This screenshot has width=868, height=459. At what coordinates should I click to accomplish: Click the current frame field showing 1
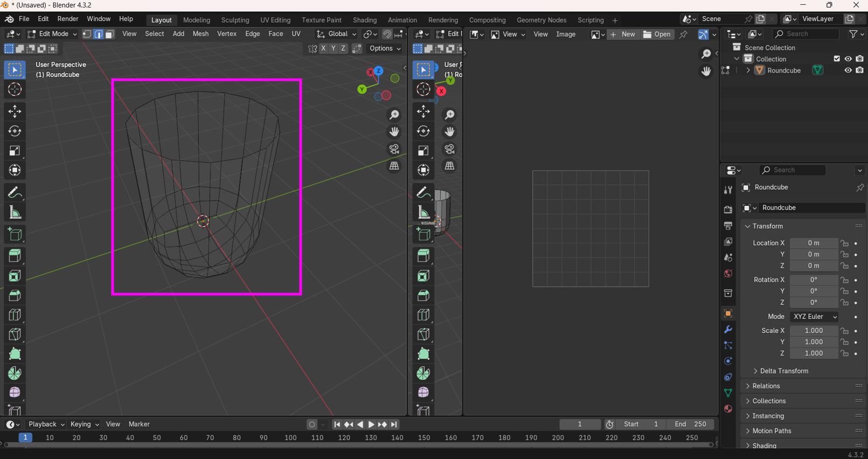580,425
